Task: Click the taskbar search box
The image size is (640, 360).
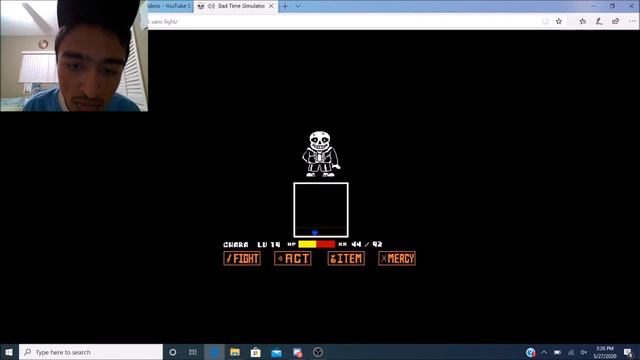Action: coord(91,352)
